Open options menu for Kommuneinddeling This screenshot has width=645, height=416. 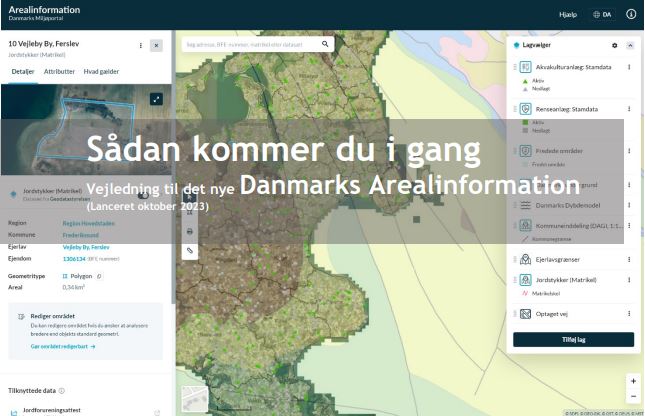629,225
